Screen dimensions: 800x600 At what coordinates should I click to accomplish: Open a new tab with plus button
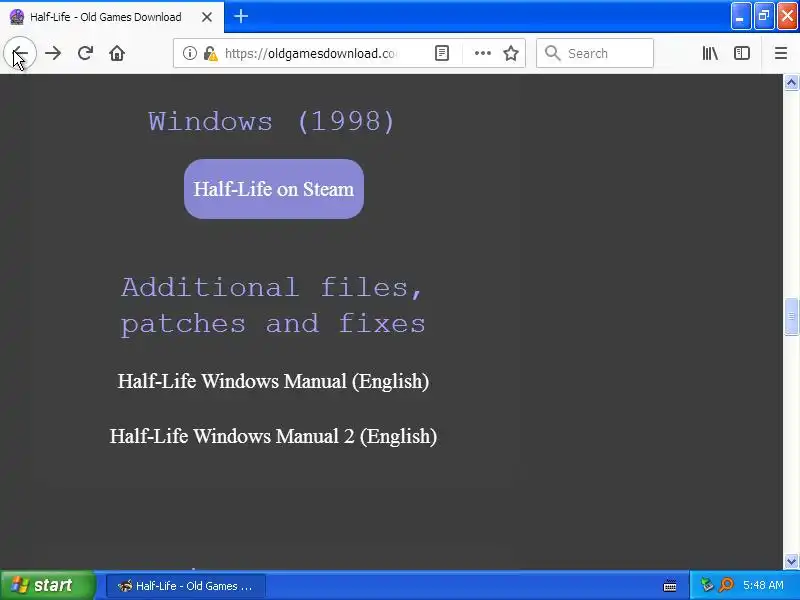point(241,17)
